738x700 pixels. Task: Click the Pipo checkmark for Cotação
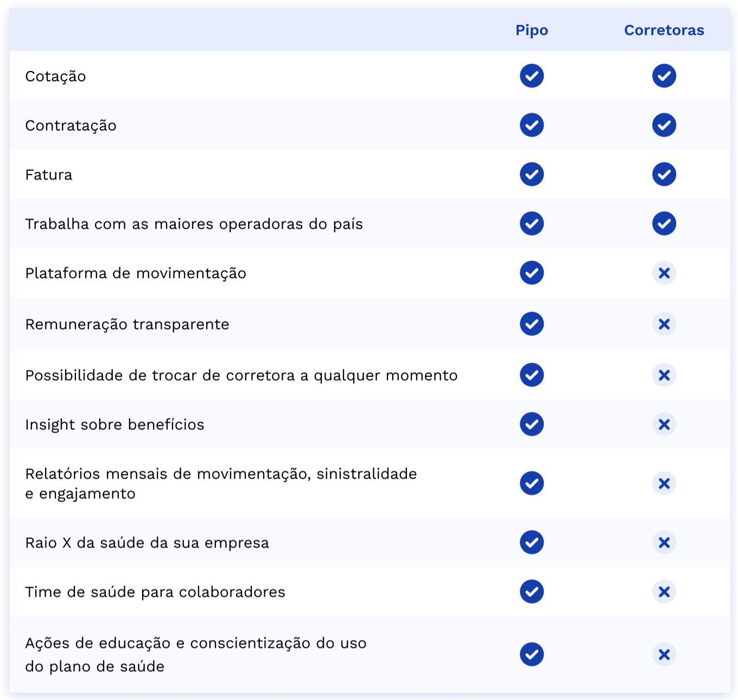coord(532,76)
